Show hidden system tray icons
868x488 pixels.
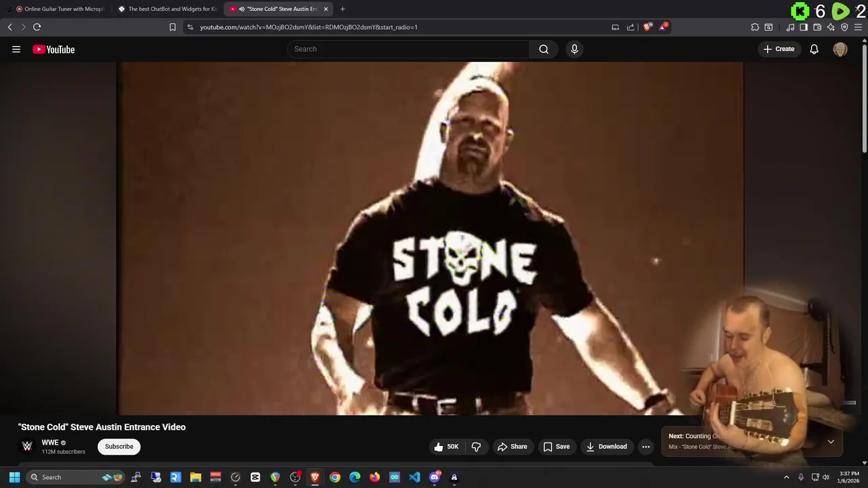787,477
